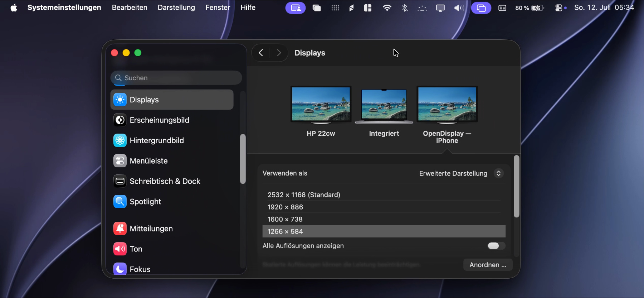644x298 pixels.
Task: Open Systemeinstellungen app menu
Action: point(64,8)
